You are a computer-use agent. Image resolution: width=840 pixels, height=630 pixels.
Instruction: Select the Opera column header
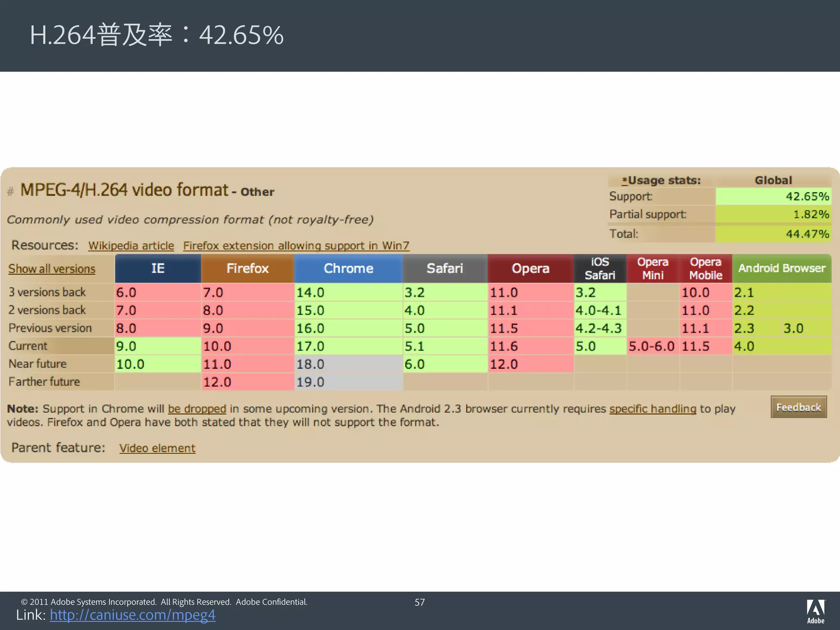[x=530, y=268]
